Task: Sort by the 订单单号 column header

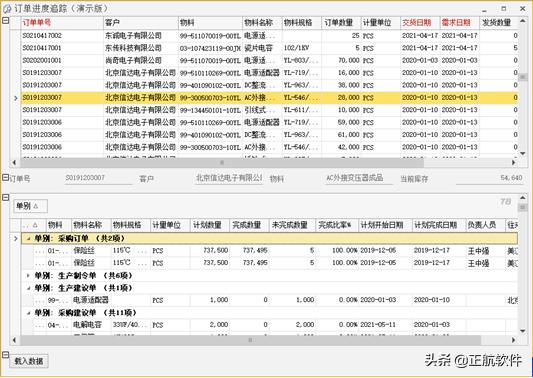Action: coord(62,23)
